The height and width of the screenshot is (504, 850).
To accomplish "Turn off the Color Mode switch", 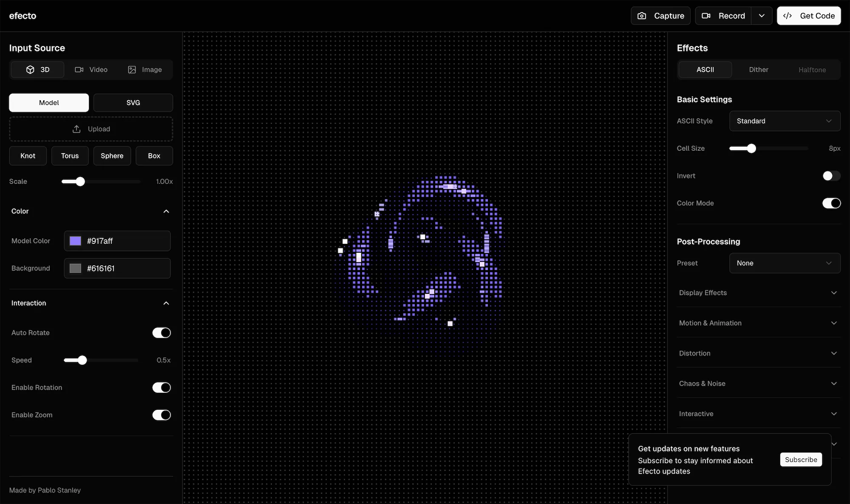I will (831, 203).
